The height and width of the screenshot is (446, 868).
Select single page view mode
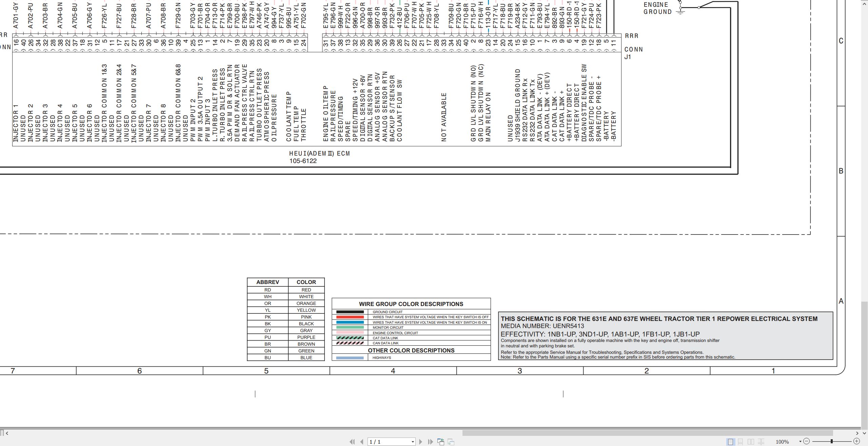tap(730, 442)
